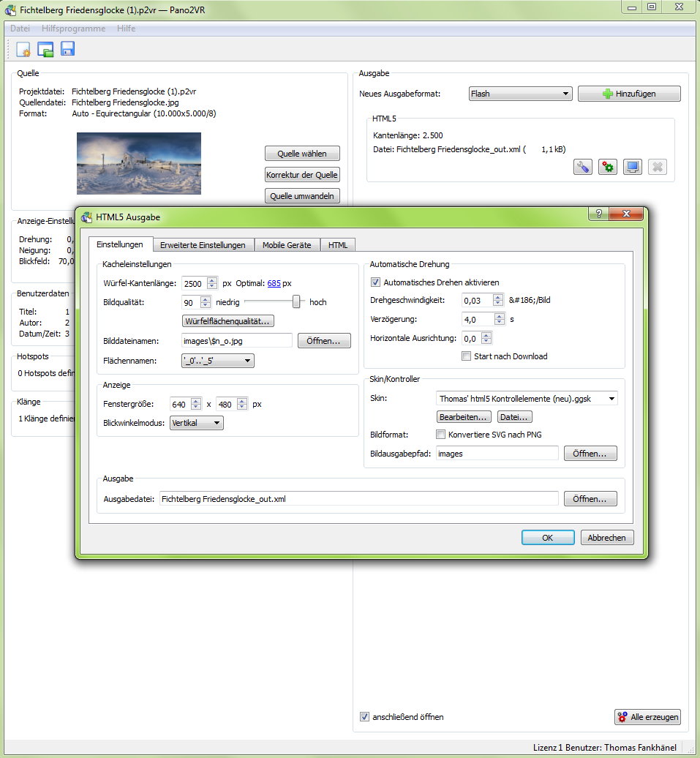Click the Bildqualität slider handle
Screen dimensions: 700x758
(296, 301)
